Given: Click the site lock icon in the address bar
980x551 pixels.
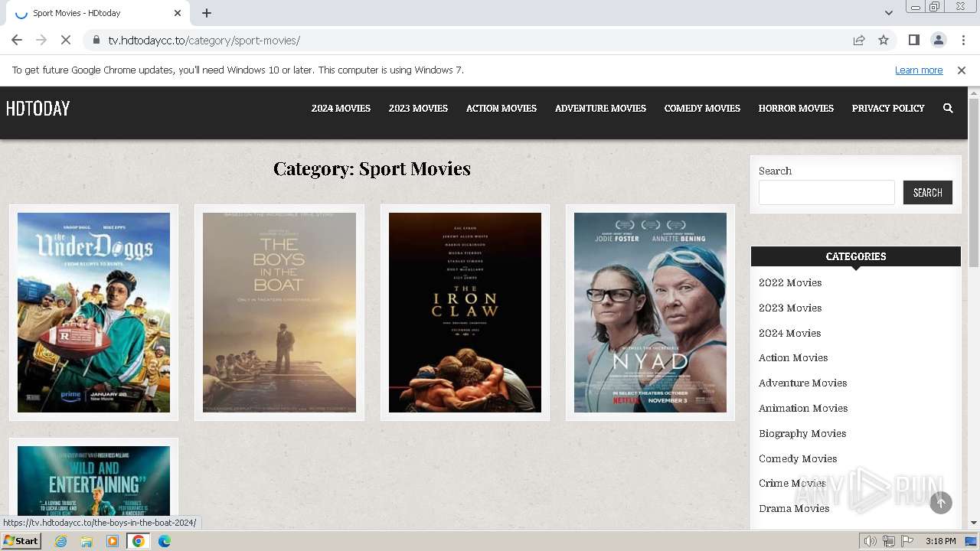Looking at the screenshot, I should (x=96, y=41).
